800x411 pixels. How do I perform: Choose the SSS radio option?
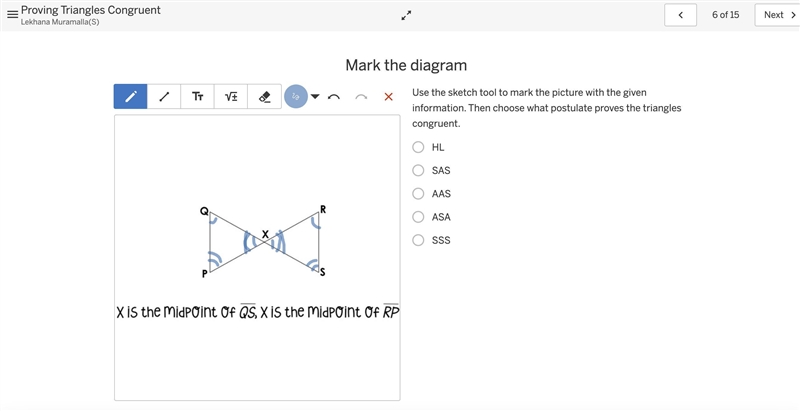tap(418, 240)
